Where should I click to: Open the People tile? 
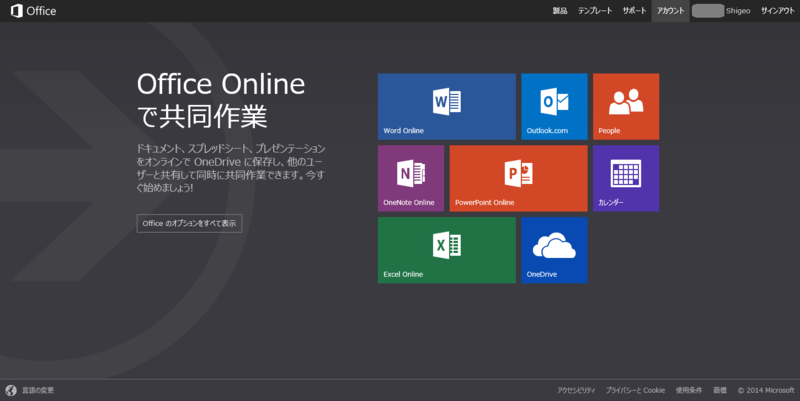click(626, 106)
